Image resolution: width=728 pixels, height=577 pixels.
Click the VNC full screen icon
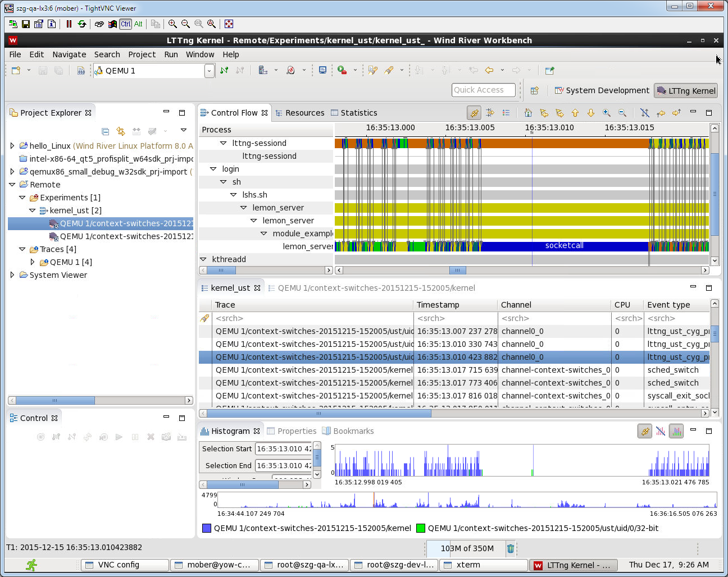pos(229,24)
